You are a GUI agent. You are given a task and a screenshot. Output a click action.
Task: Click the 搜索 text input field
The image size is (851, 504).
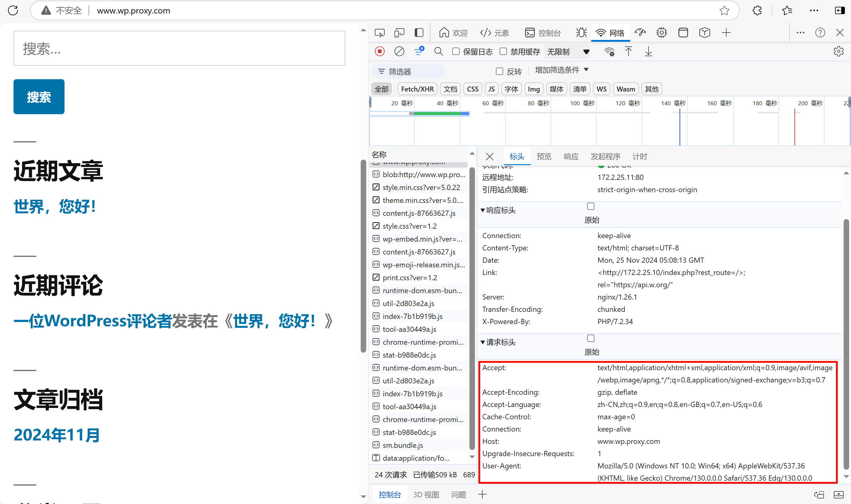[179, 48]
